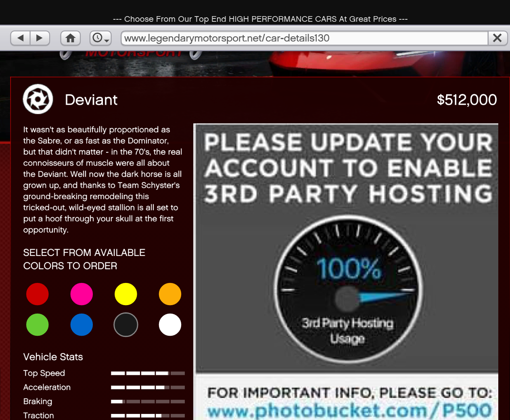The height and width of the screenshot is (420, 510).
Task: Select the pink color swatch
Action: (x=82, y=294)
